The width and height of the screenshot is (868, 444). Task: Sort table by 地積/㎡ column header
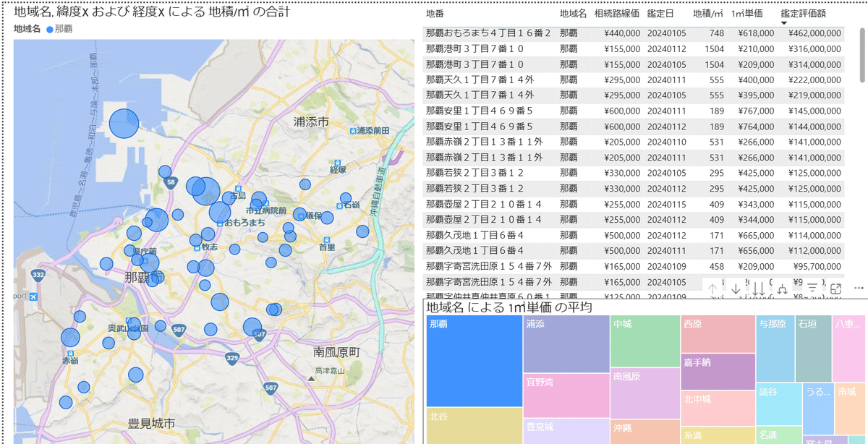click(708, 14)
